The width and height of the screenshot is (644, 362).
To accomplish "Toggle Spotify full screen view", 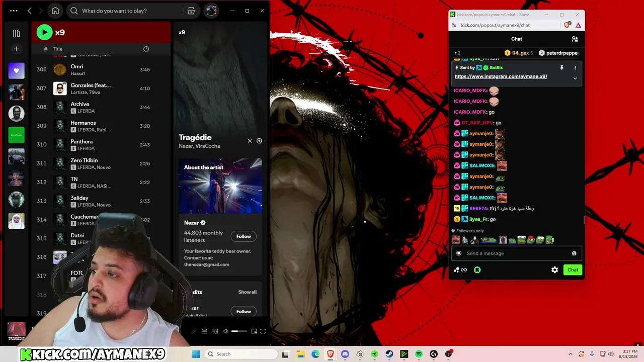I will tap(263, 331).
